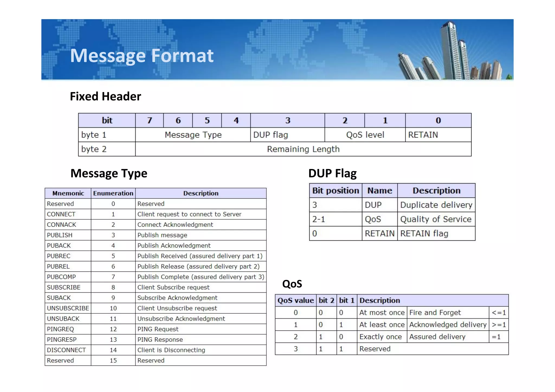Click 'Quality of Service' description cell

coord(436,219)
